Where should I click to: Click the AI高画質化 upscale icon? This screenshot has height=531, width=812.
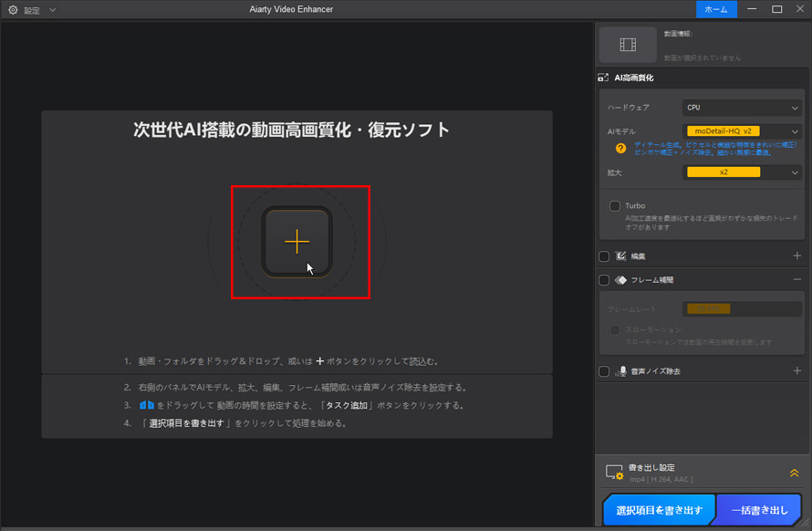603,78
